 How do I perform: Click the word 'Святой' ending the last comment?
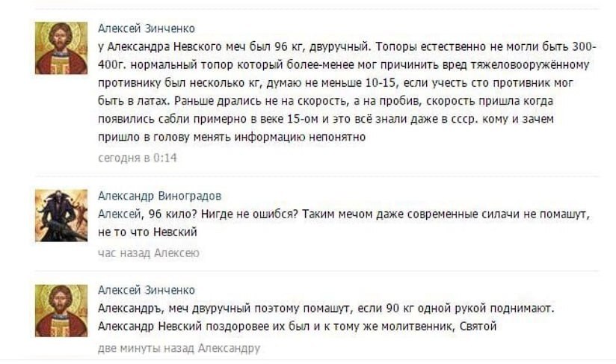(478, 327)
